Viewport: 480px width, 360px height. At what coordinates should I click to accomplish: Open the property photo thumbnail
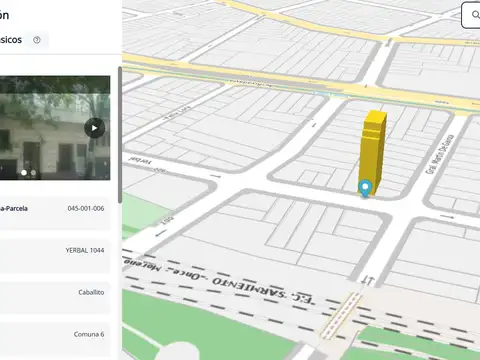tap(55, 128)
